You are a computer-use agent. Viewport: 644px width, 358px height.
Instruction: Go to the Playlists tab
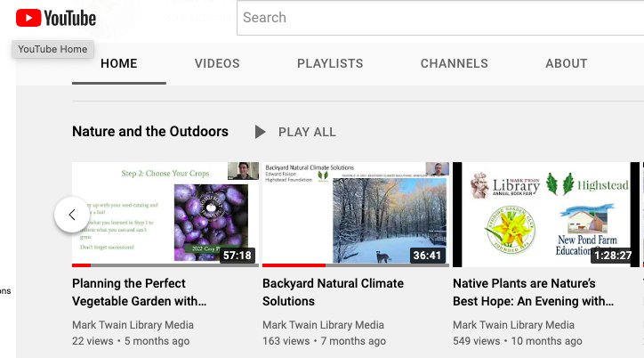point(330,64)
